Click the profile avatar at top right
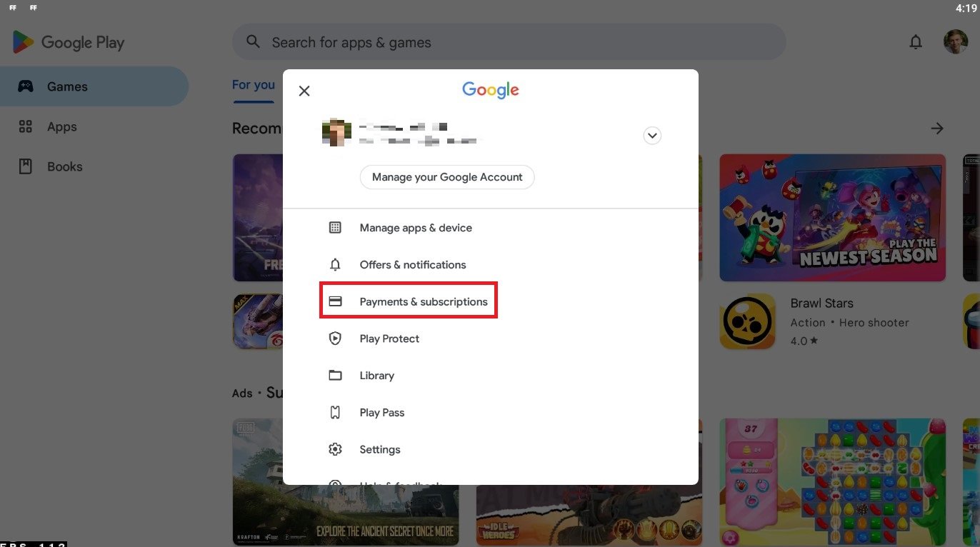Viewport: 980px width, 547px height. pyautogui.click(x=955, y=42)
